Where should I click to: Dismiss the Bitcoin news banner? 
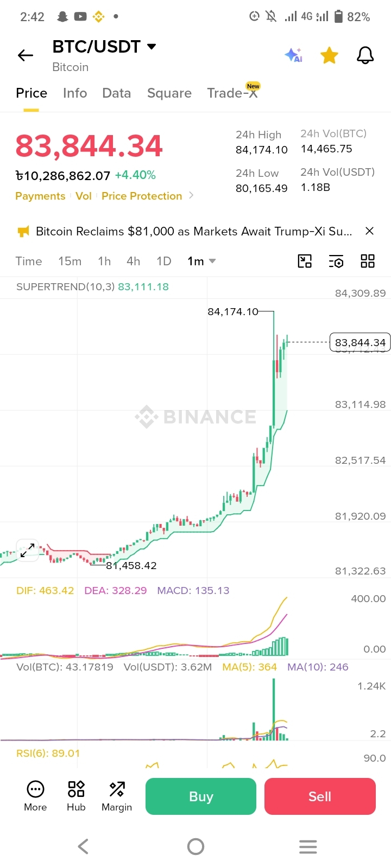coord(369,231)
